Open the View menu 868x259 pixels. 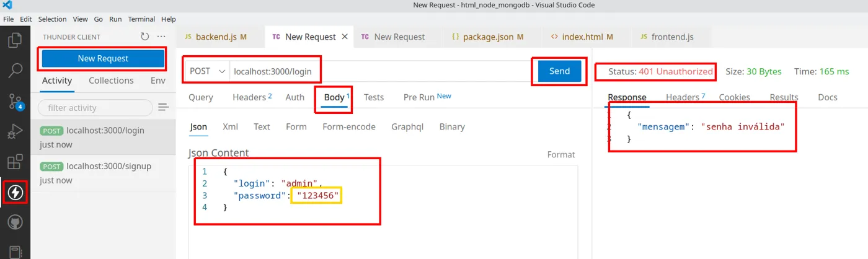(81, 19)
